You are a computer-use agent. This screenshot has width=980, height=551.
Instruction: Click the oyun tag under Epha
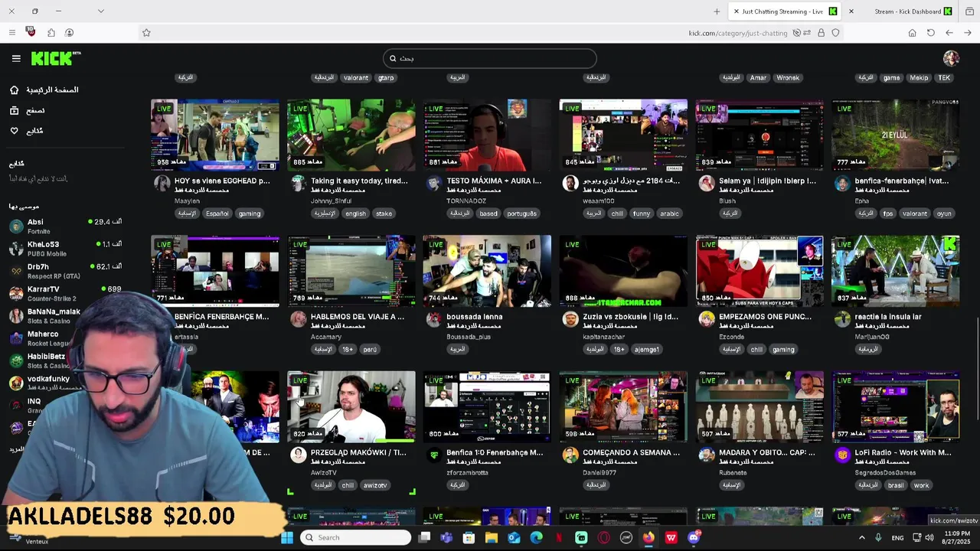click(944, 214)
